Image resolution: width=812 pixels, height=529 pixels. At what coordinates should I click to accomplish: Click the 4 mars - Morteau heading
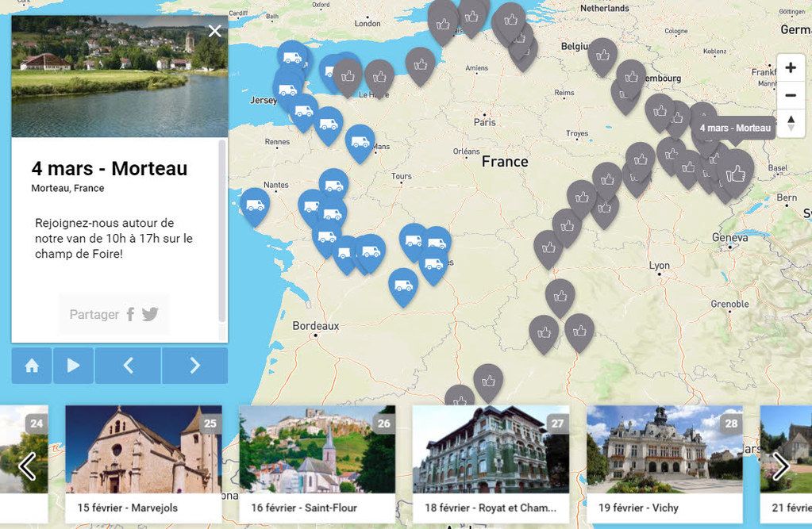110,169
